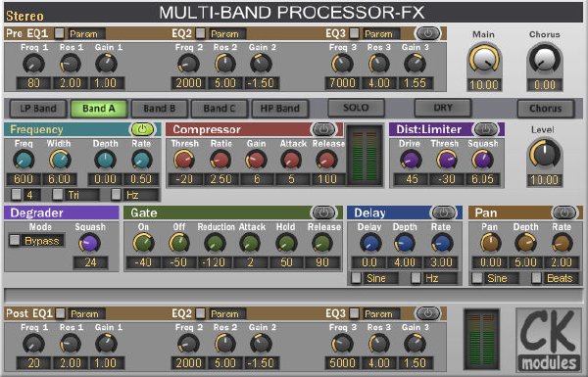
Task: Click the DRY button
Action: (443, 108)
